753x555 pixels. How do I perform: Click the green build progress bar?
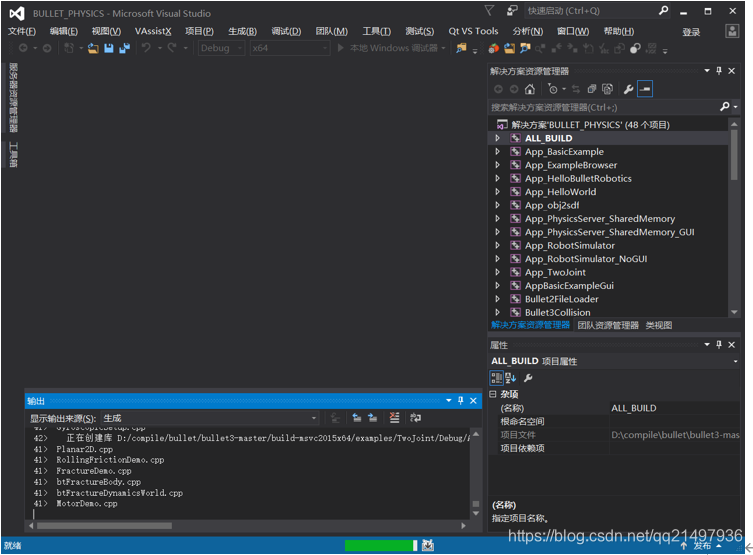(379, 546)
